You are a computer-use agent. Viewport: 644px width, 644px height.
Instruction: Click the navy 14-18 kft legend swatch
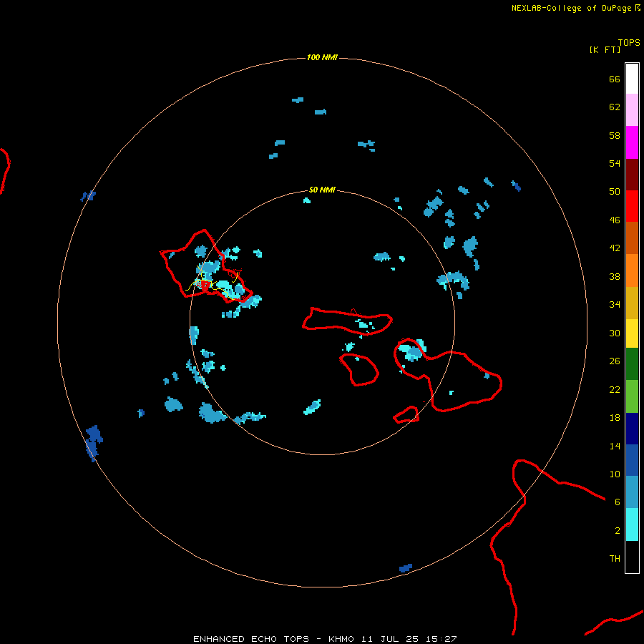(x=632, y=429)
